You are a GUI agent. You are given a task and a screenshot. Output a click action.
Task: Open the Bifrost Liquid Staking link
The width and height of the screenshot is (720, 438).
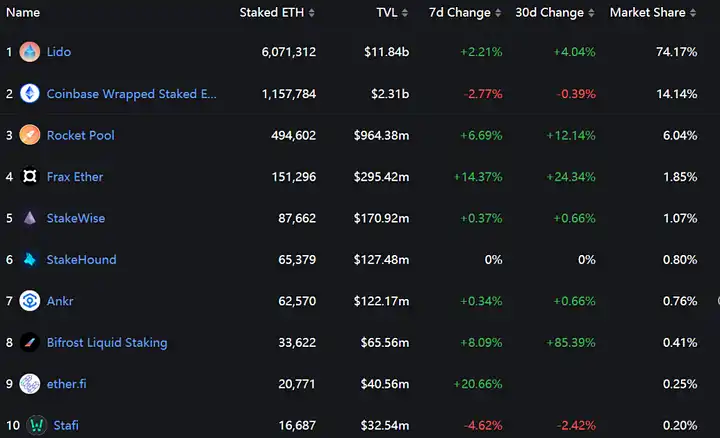pyautogui.click(x=107, y=343)
